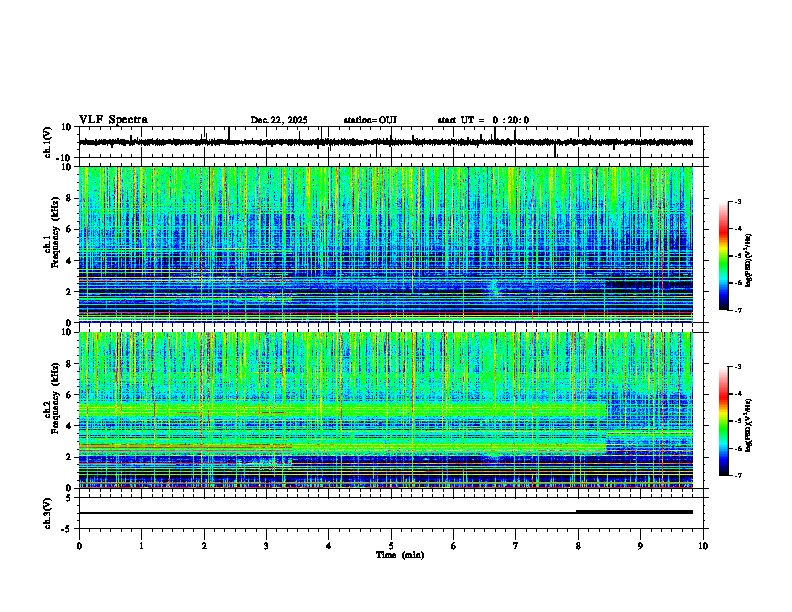Click the ch.2 spectrogram panel
This screenshot has width=792, height=612.
click(386, 410)
